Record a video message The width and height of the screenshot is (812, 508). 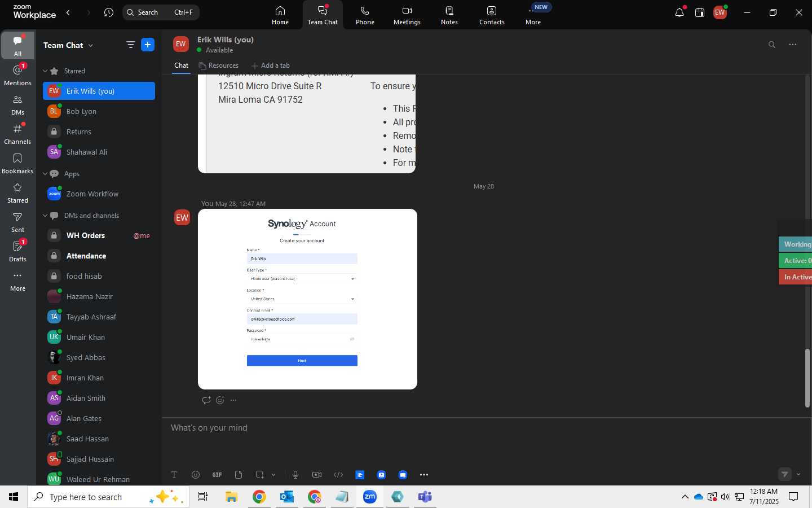click(317, 475)
